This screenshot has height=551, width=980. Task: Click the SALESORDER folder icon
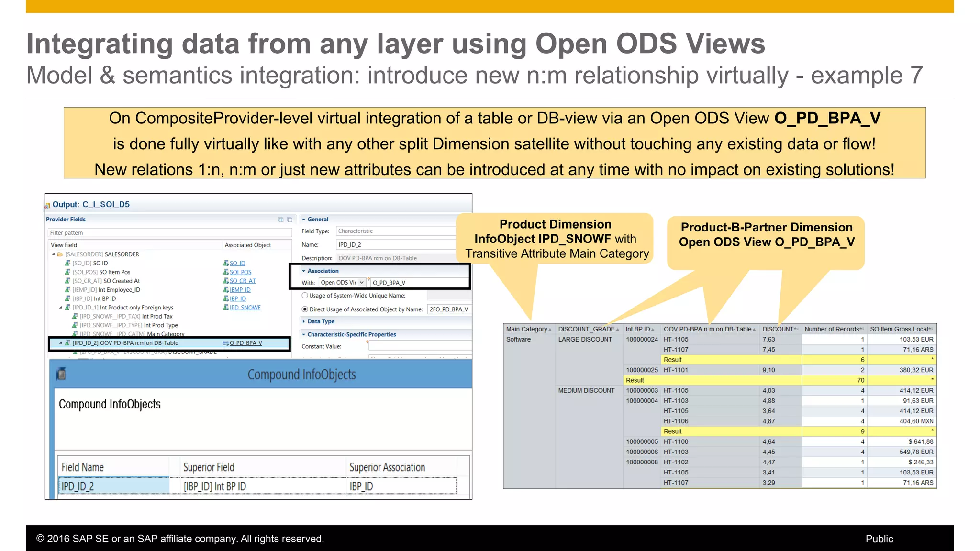pos(60,254)
